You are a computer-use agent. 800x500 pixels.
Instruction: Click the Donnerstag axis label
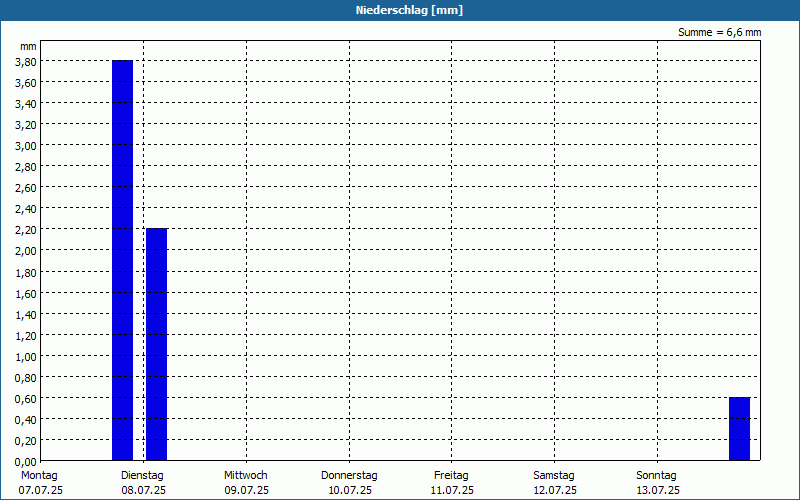[349, 476]
